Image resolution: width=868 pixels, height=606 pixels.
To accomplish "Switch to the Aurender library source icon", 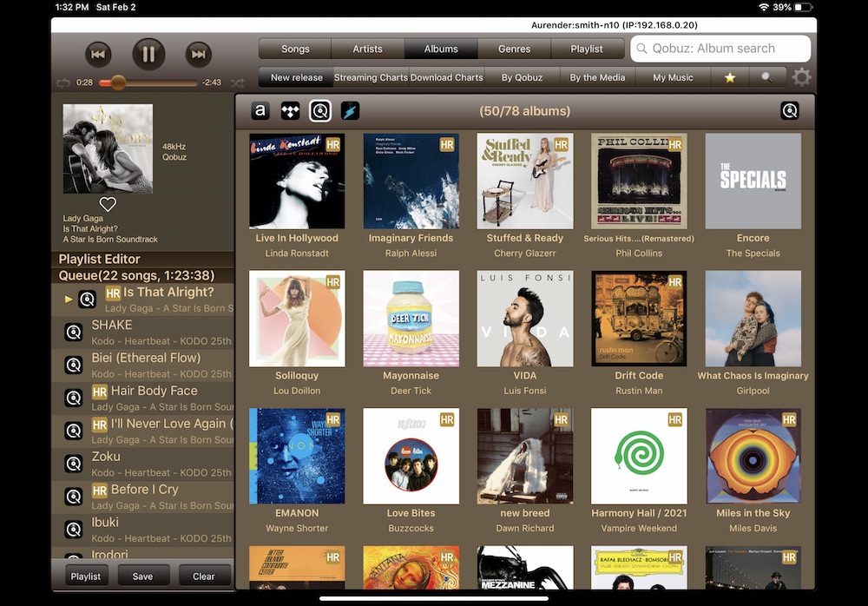I will (x=260, y=110).
